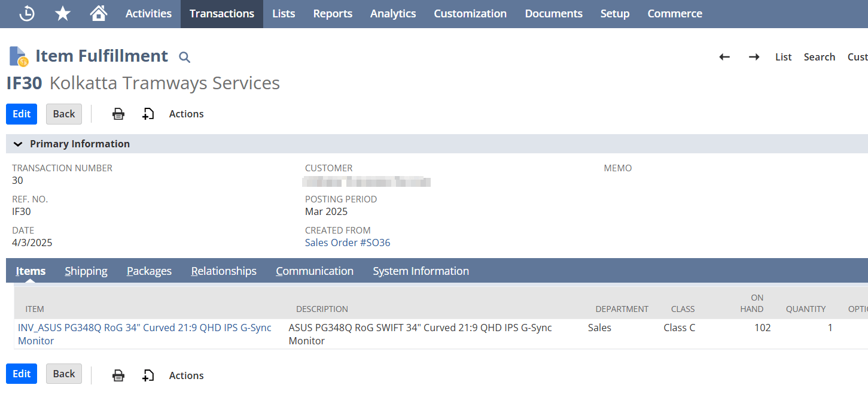Collapse the Primary Information section

click(18, 144)
